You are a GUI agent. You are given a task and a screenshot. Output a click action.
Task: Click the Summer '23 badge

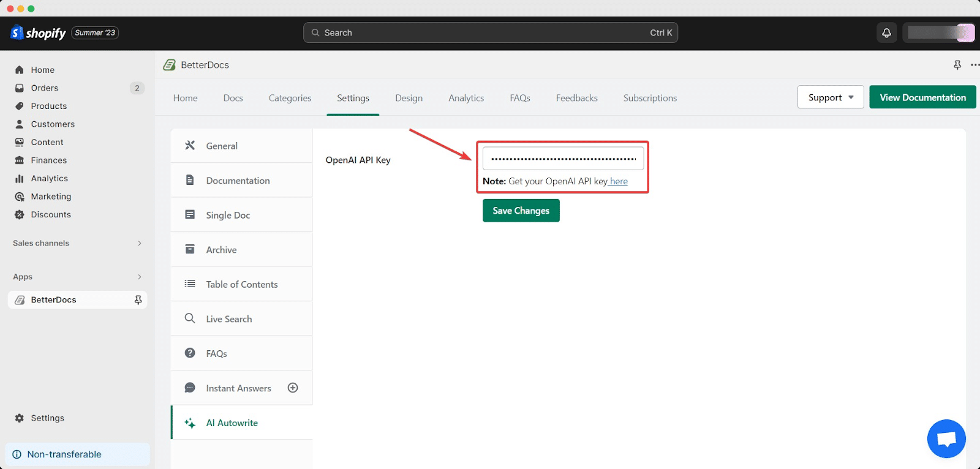pos(95,32)
